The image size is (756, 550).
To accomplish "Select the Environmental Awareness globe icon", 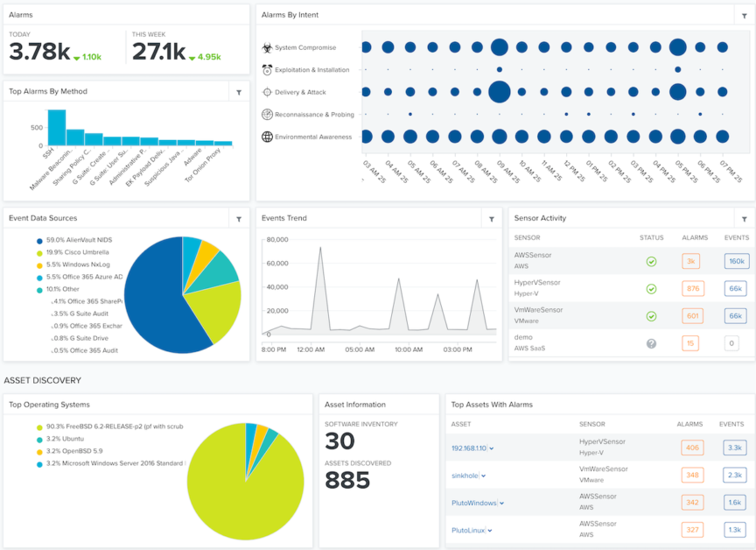I will pos(267,137).
